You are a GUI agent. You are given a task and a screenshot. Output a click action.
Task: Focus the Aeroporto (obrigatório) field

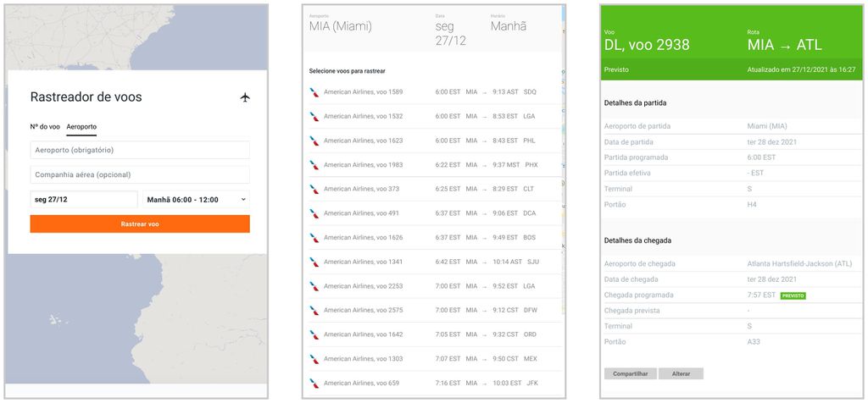click(140, 150)
